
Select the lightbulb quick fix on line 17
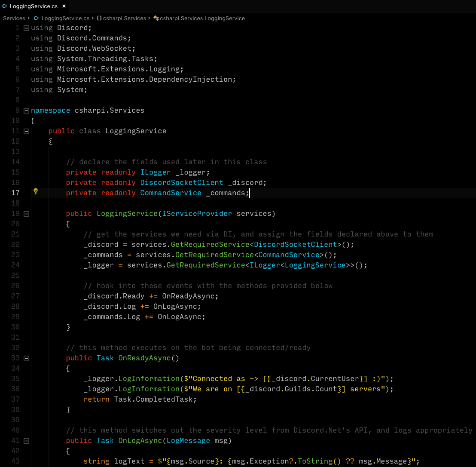click(x=36, y=191)
